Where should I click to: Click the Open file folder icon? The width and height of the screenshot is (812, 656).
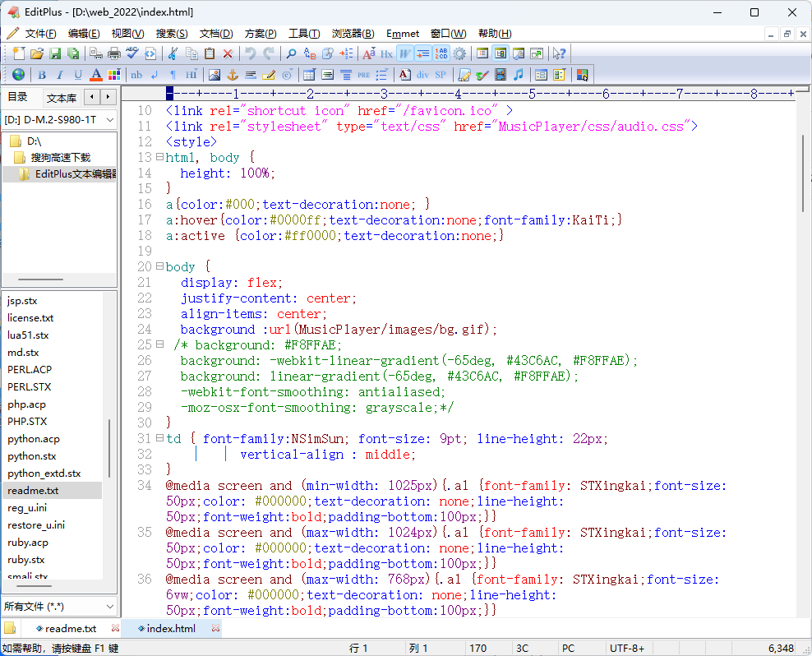[x=37, y=53]
